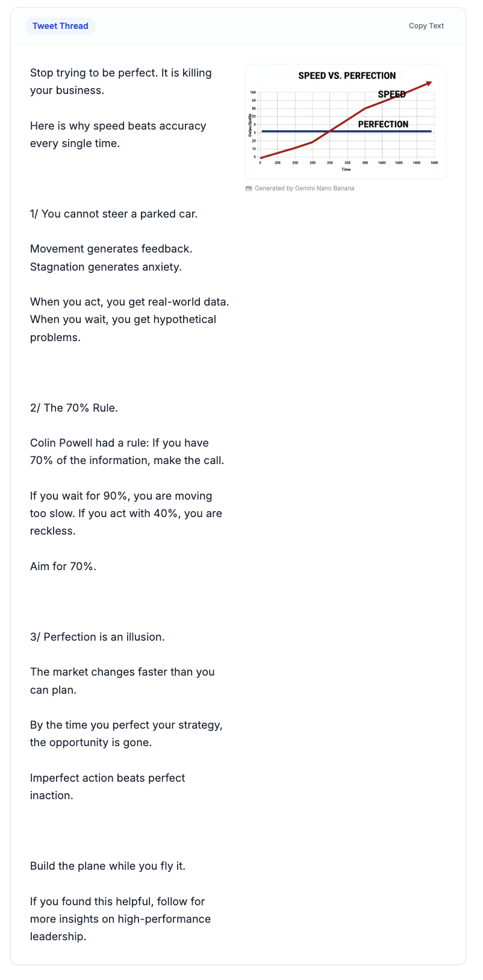
Task: Click the closing 'If you found this helpful' paragraph
Action: point(120,919)
